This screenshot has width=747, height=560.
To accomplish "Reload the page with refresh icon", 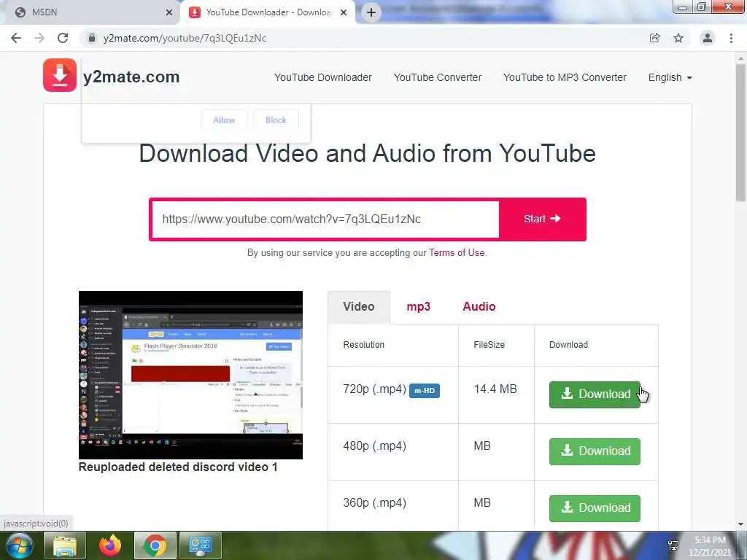I will (63, 38).
